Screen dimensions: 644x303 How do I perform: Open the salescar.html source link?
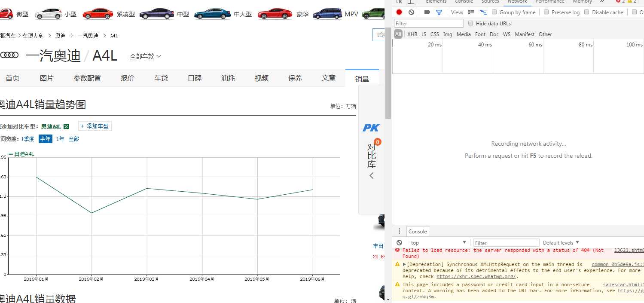click(x=623, y=285)
